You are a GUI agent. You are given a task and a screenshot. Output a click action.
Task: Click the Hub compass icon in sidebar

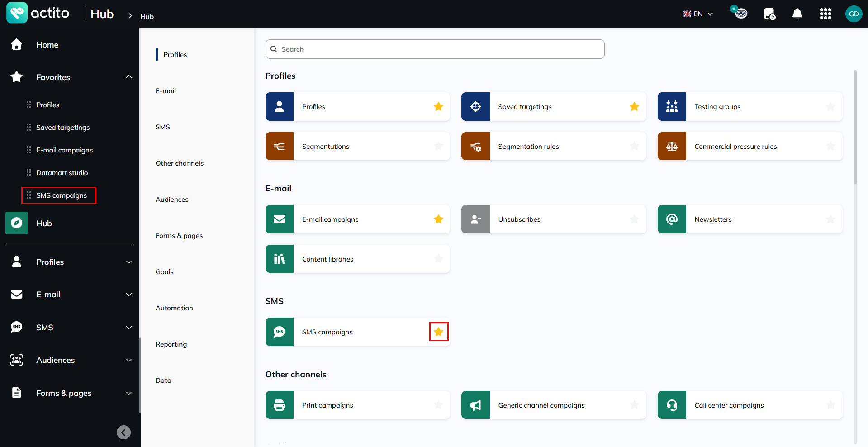click(17, 223)
